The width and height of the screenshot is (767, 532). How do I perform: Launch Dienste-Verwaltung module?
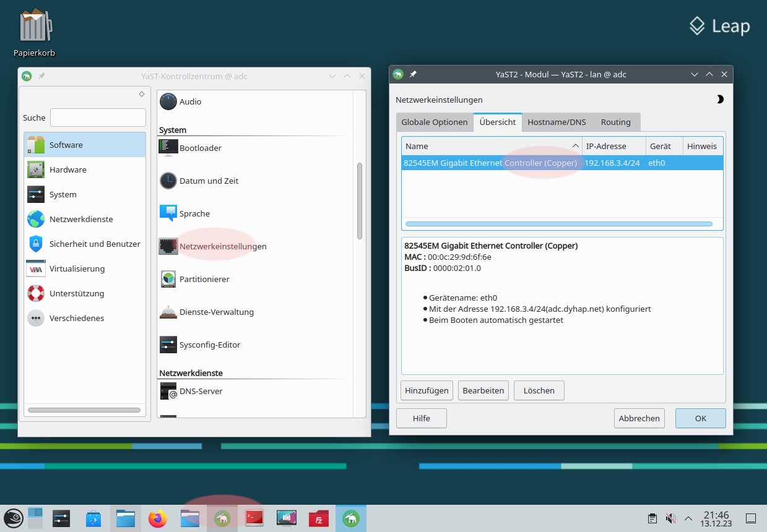216,312
